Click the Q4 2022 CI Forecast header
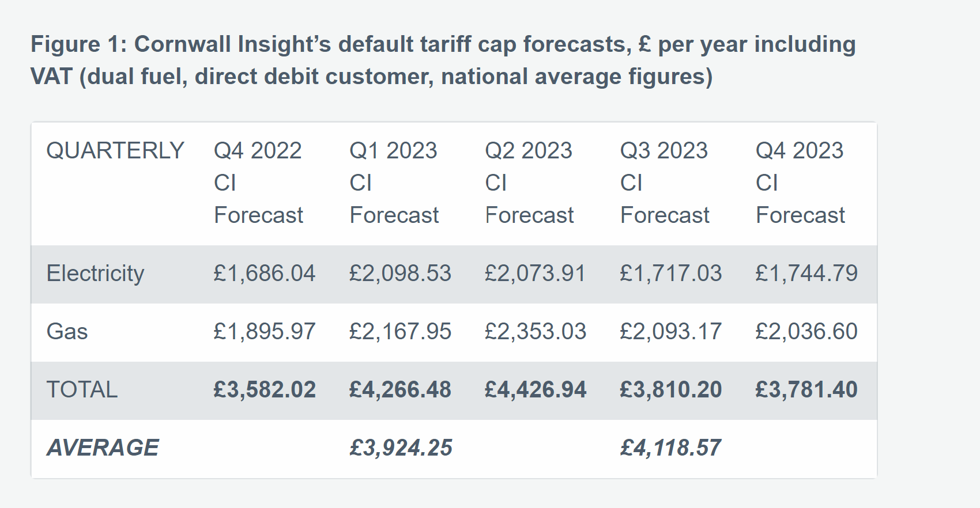The height and width of the screenshot is (508, 980). (258, 183)
